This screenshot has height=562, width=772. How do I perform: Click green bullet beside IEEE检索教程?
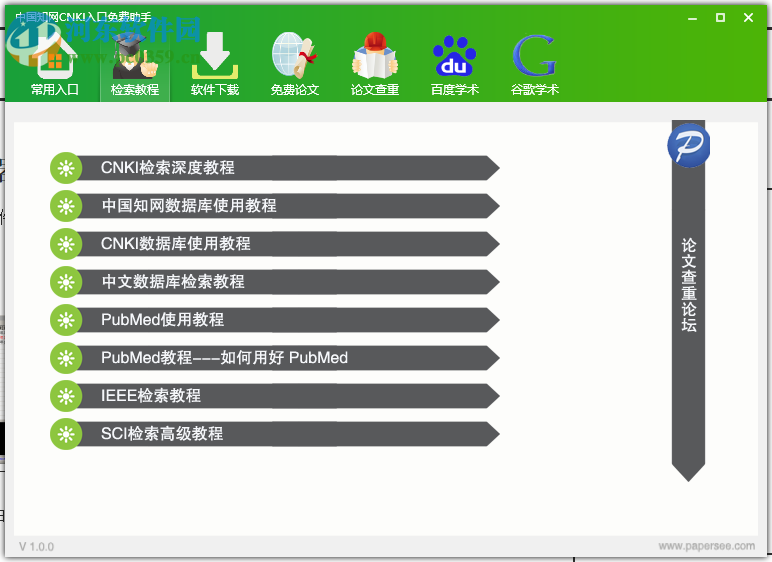tap(66, 396)
